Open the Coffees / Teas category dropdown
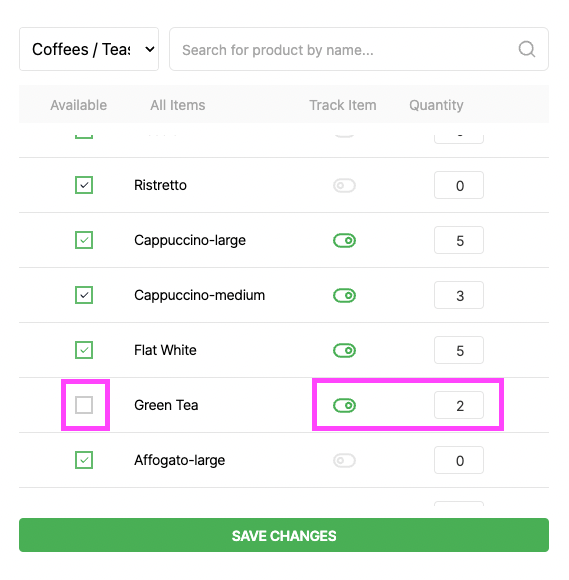The height and width of the screenshot is (580, 569). [89, 49]
